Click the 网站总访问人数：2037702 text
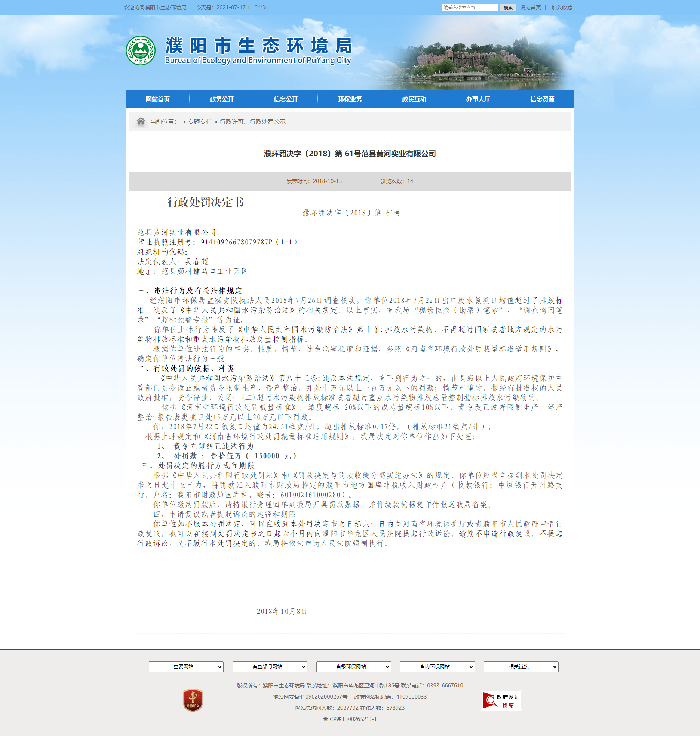Image resolution: width=700 pixels, height=736 pixels. tap(327, 708)
